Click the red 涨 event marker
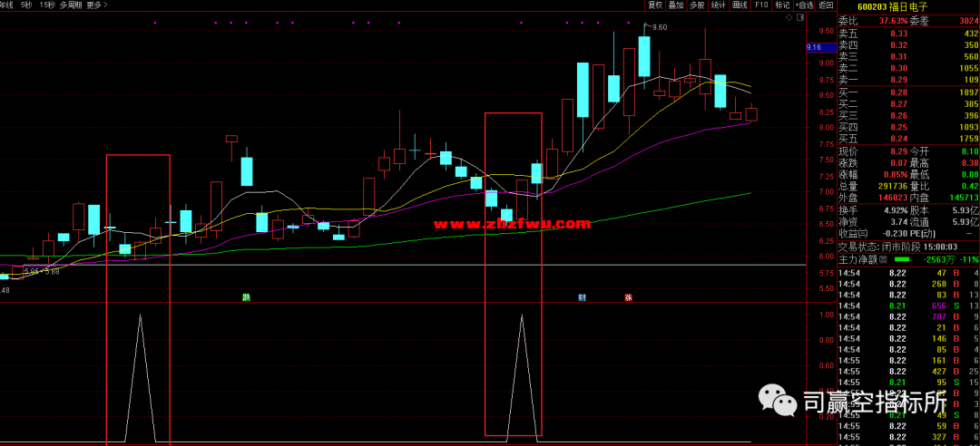This screenshot has width=980, height=446. [628, 297]
